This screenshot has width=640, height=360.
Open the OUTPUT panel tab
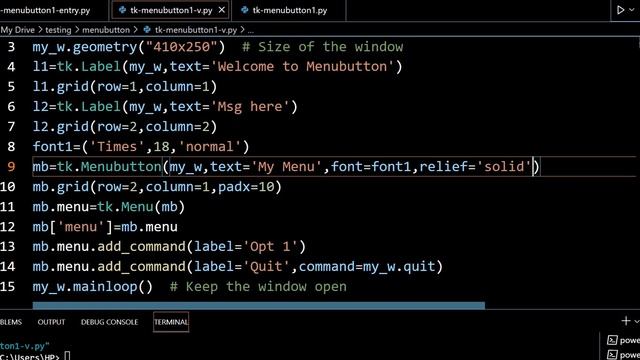51,322
